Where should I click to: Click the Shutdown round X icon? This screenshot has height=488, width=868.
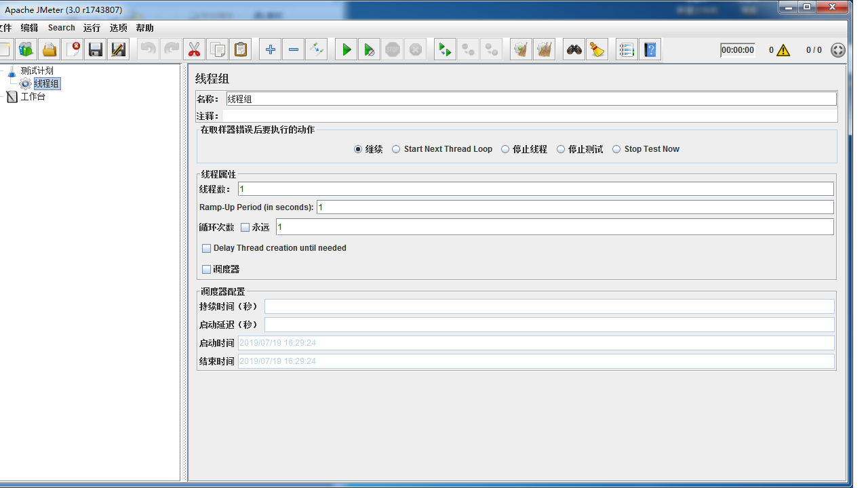coord(416,49)
